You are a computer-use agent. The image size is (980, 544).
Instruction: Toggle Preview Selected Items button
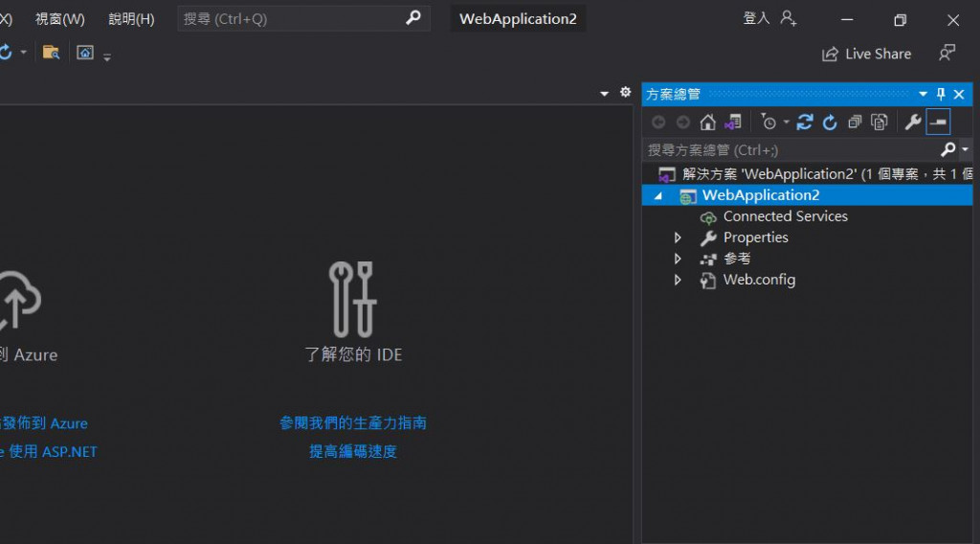938,122
